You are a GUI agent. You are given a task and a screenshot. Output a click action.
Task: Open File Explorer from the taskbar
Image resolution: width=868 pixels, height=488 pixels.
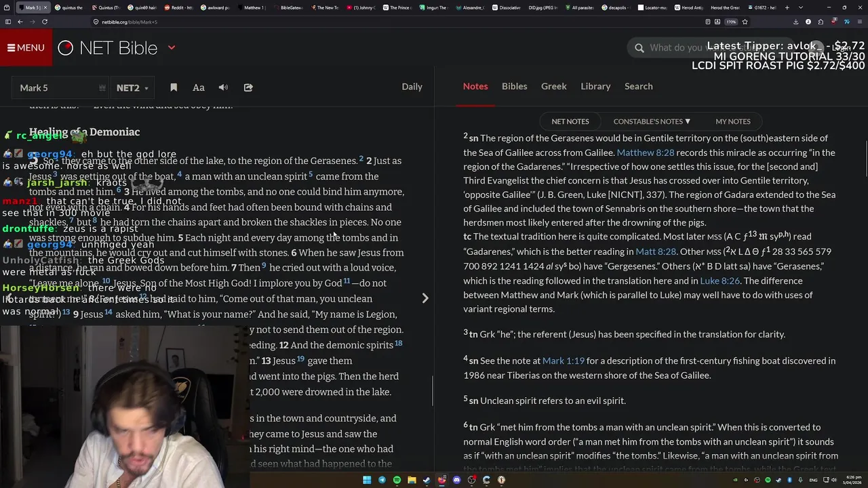[x=412, y=480]
